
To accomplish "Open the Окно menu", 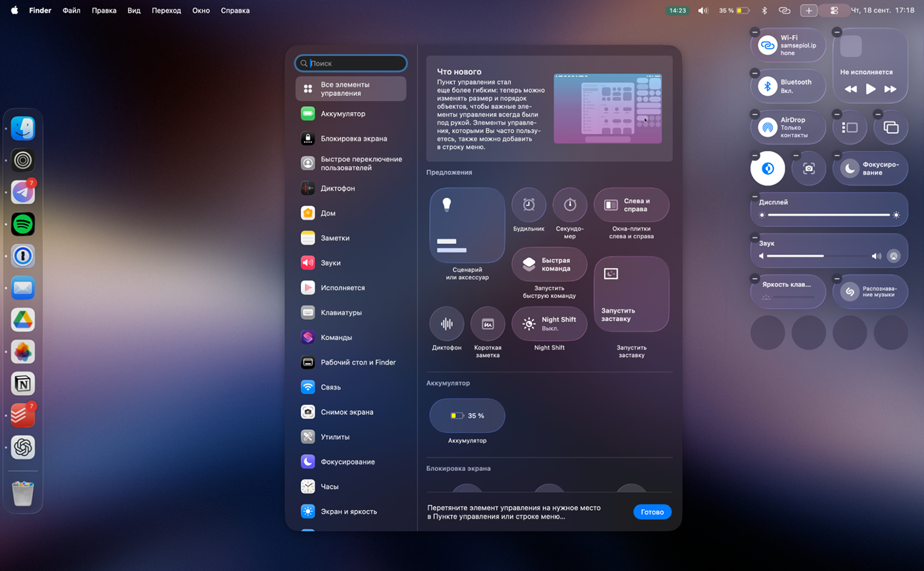I will click(x=201, y=10).
